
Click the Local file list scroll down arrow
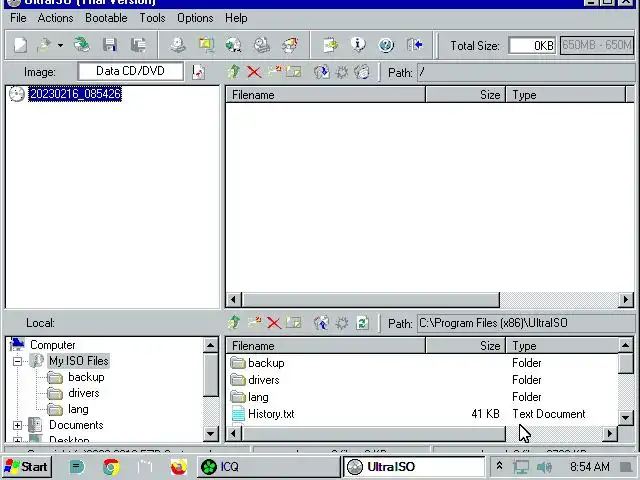[x=626, y=418]
